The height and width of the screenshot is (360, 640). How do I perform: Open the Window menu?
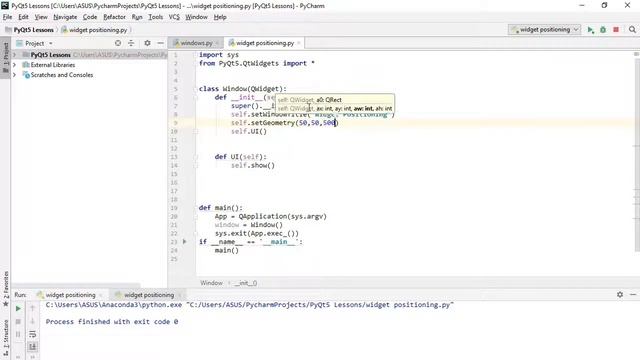click(x=196, y=17)
